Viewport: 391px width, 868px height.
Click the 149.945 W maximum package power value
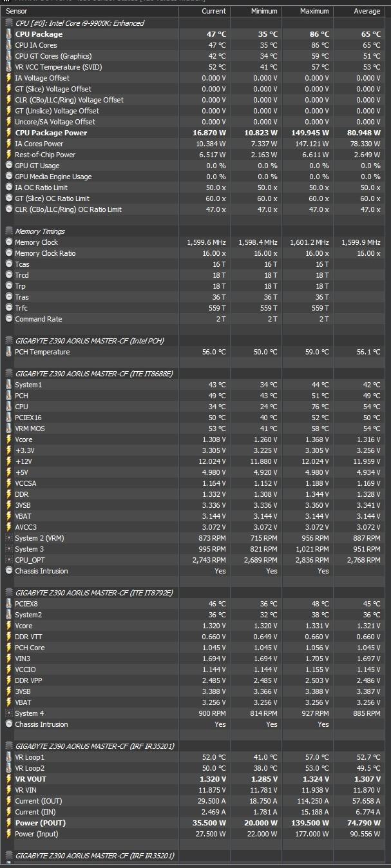coord(309,133)
